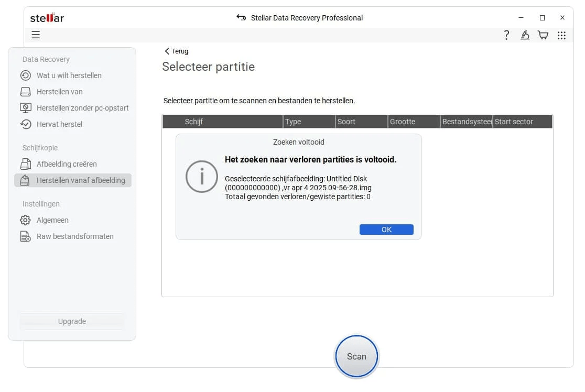Click the Start sector column header
Viewport: 585px width, 392px height.
[522, 122]
